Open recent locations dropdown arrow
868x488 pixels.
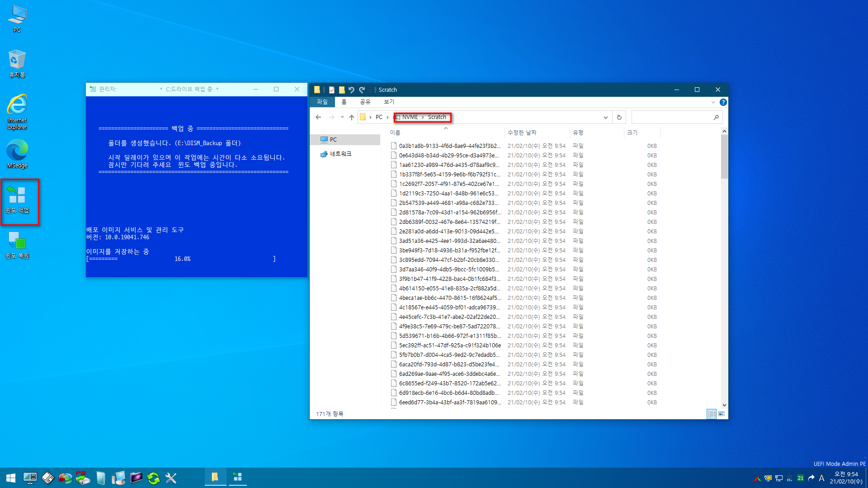[x=342, y=117]
